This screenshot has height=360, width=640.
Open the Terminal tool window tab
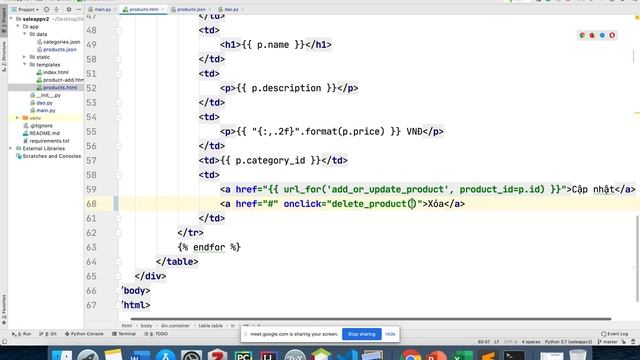[x=124, y=334]
